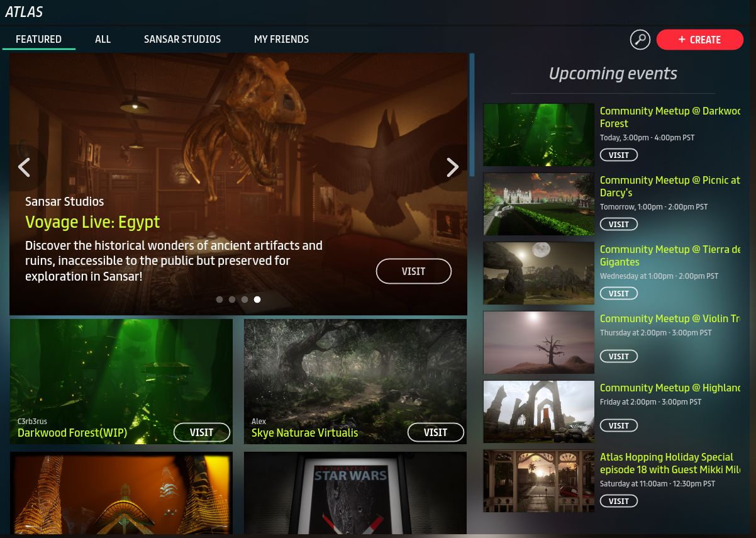Viewport: 756px width, 538px height.
Task: Switch to My Friends tab
Action: [x=281, y=39]
